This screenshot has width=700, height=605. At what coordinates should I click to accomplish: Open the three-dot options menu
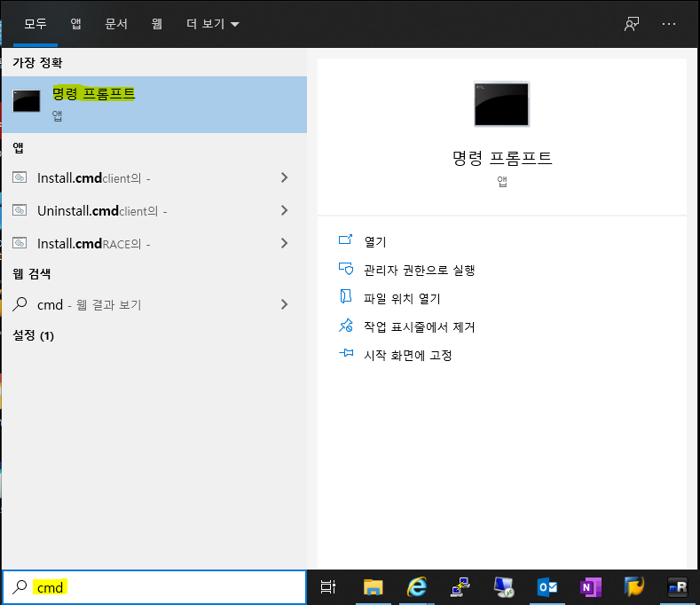[x=668, y=24]
